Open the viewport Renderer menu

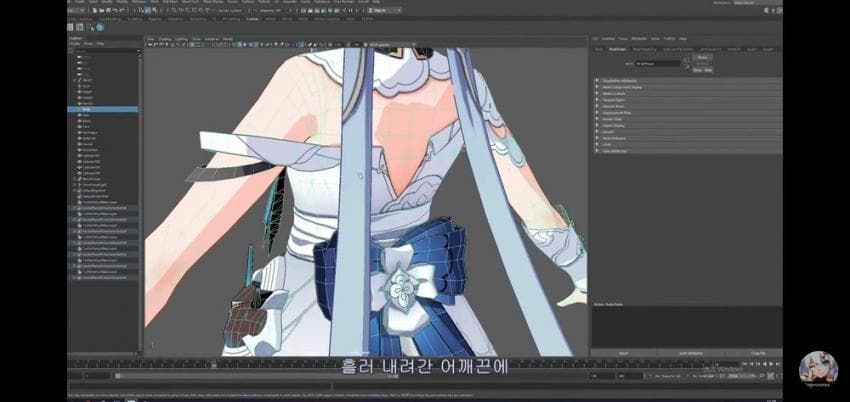pyautogui.click(x=211, y=39)
